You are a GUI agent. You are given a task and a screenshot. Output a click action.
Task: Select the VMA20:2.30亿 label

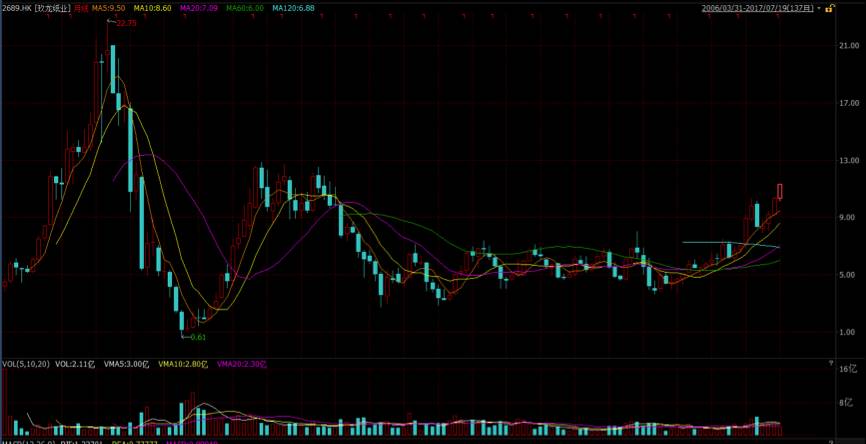click(x=241, y=364)
